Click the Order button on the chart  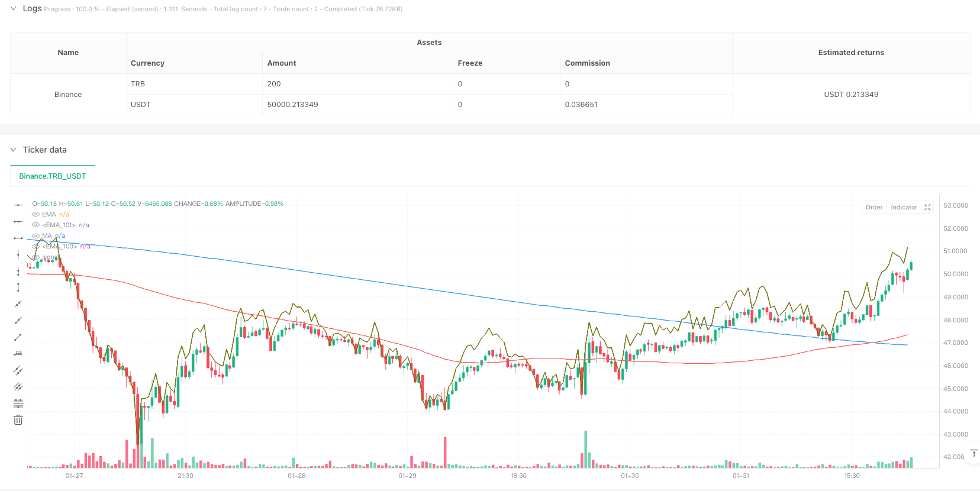tap(873, 208)
